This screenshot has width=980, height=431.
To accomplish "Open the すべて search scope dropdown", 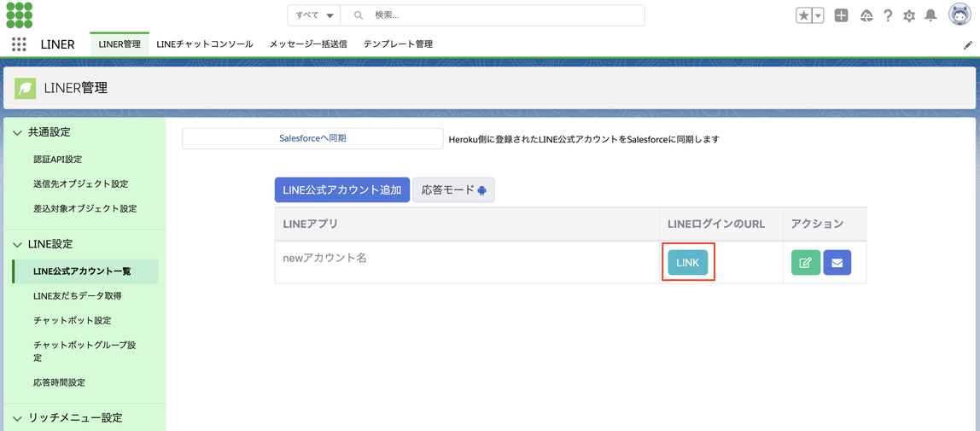I will (314, 15).
